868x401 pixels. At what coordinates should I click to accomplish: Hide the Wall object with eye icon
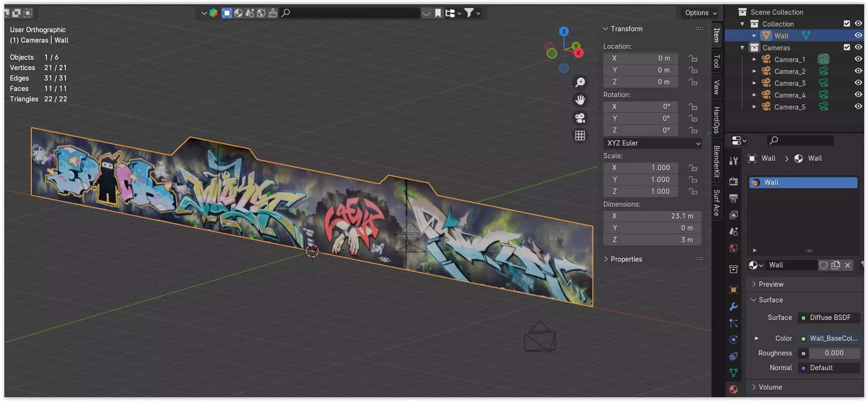858,35
